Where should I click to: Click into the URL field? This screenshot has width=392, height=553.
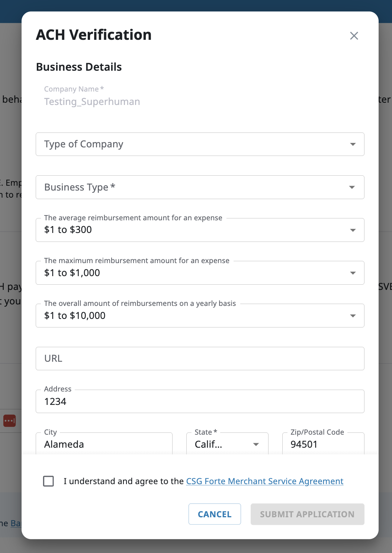pyautogui.click(x=200, y=358)
